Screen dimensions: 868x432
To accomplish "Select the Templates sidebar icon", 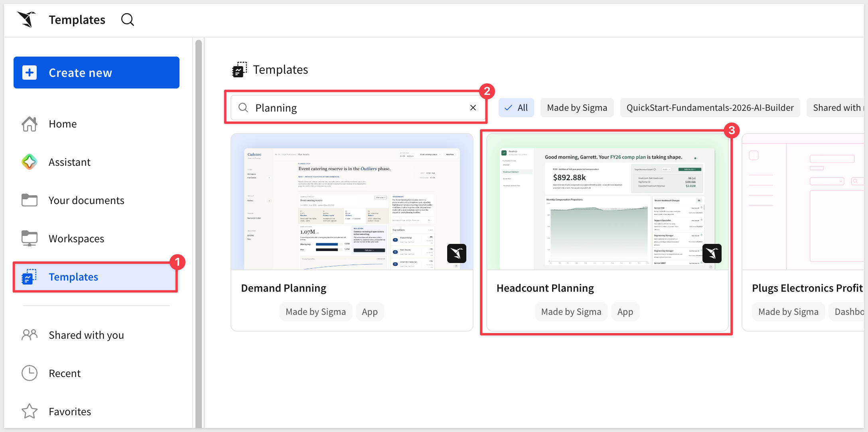I will [30, 277].
